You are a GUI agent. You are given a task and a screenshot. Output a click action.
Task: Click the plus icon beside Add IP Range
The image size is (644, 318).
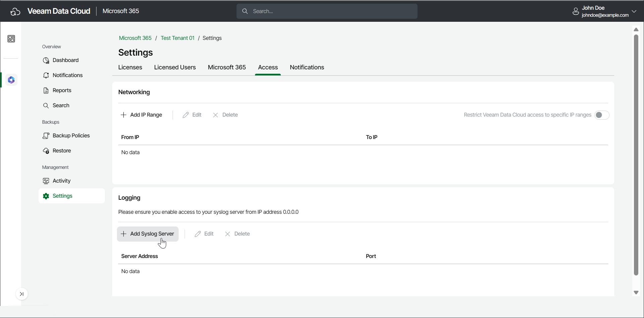[123, 115]
